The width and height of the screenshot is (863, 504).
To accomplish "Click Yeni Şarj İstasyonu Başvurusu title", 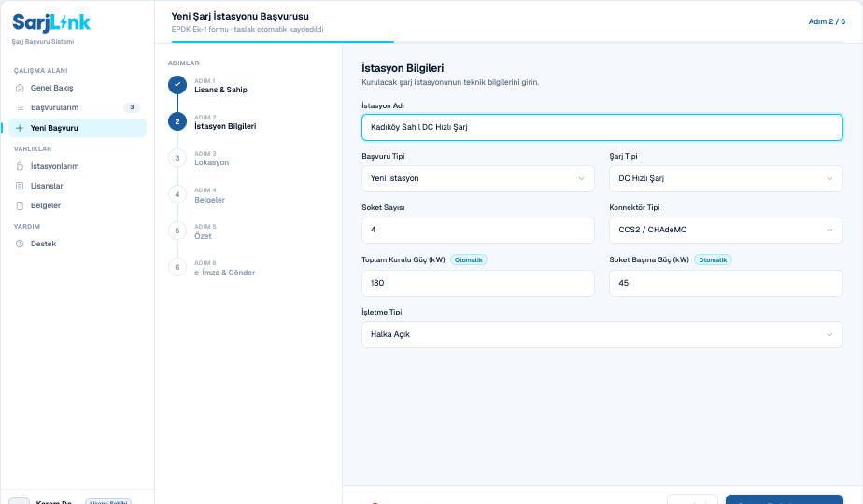I will [x=240, y=17].
